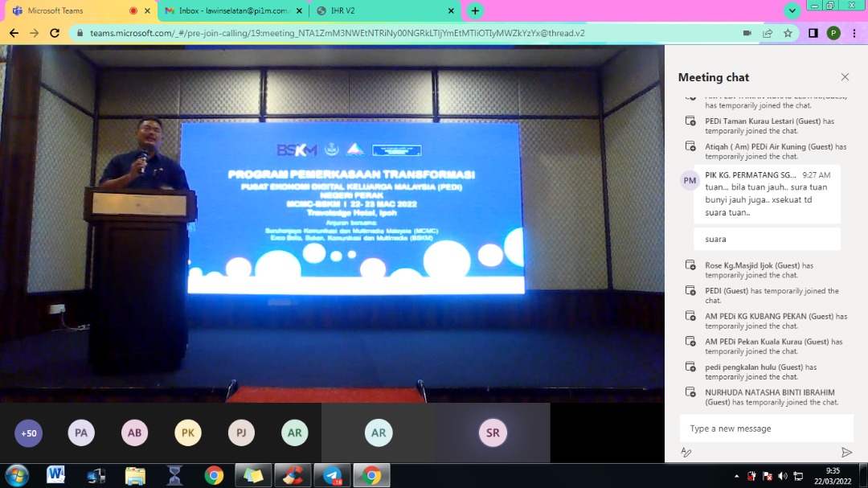The width and height of the screenshot is (868, 488).
Task: Switch to the Inbox Gmail tab
Action: coord(231,10)
